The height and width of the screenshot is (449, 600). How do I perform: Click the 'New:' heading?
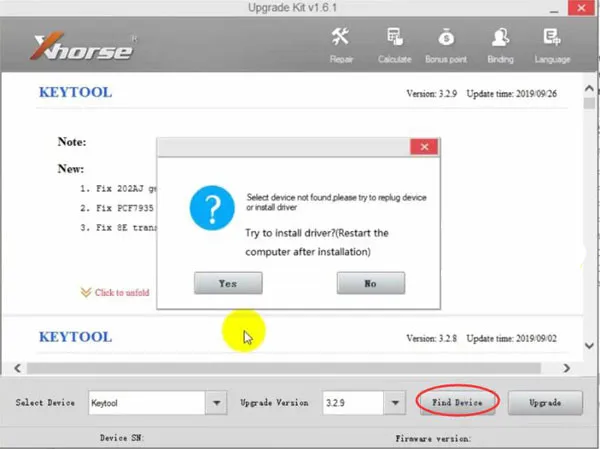point(71,169)
